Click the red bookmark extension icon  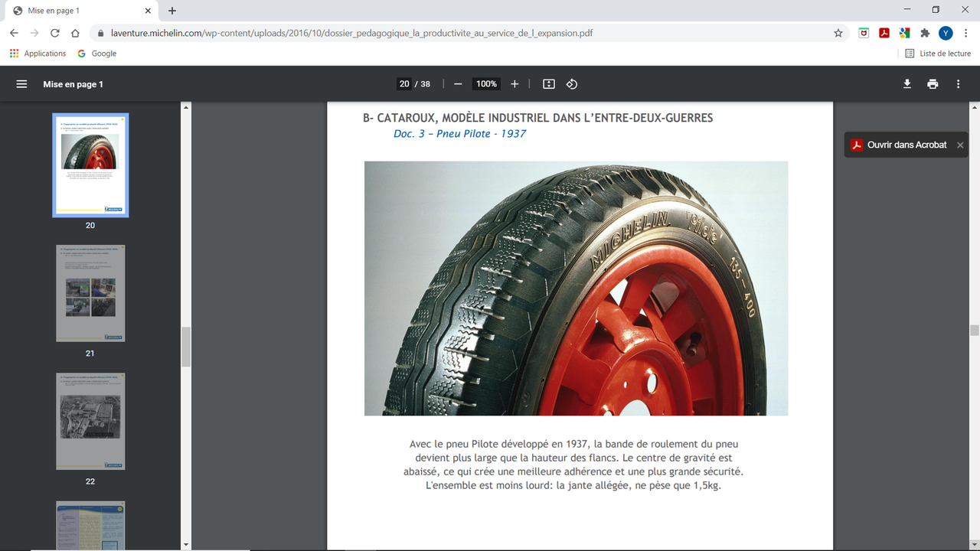(864, 33)
